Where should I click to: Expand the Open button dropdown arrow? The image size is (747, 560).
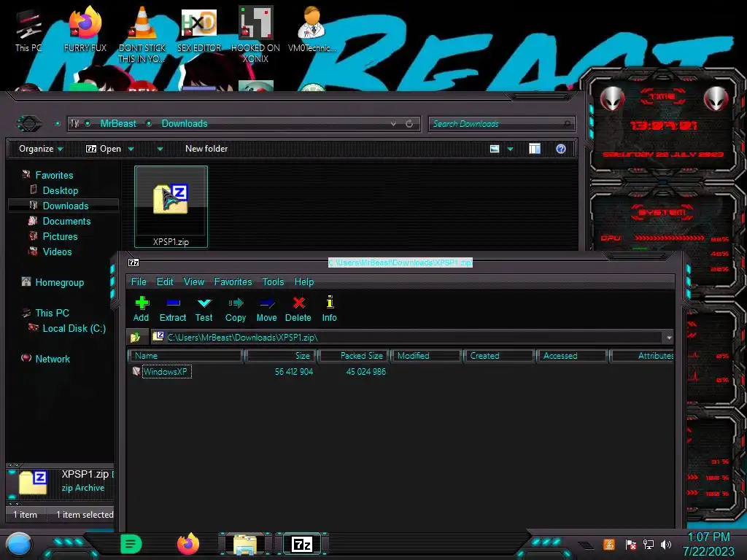click(x=131, y=149)
